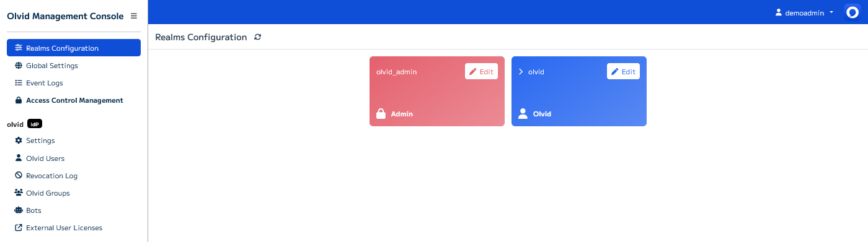Screen dimensions: 868x242
Task: Open the demoadmin account dropdown arrow
Action: tap(831, 12)
